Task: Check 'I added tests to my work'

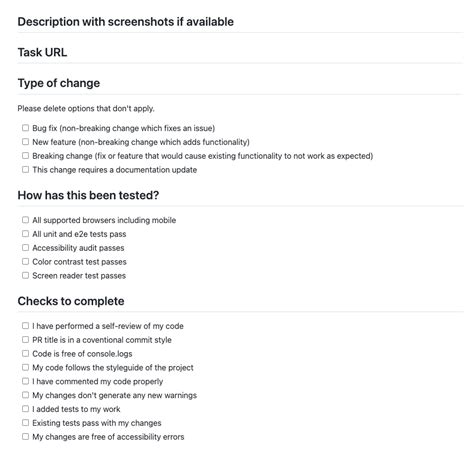Action: (x=25, y=409)
